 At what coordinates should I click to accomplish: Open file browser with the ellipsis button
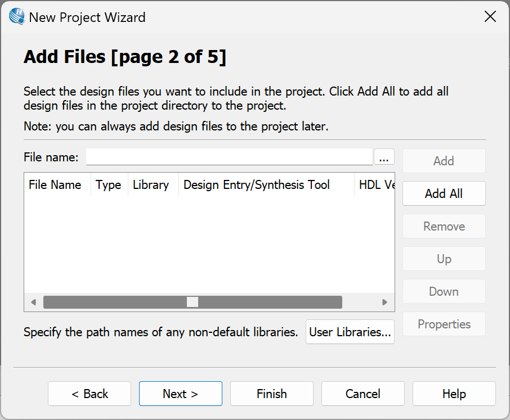[x=384, y=157]
